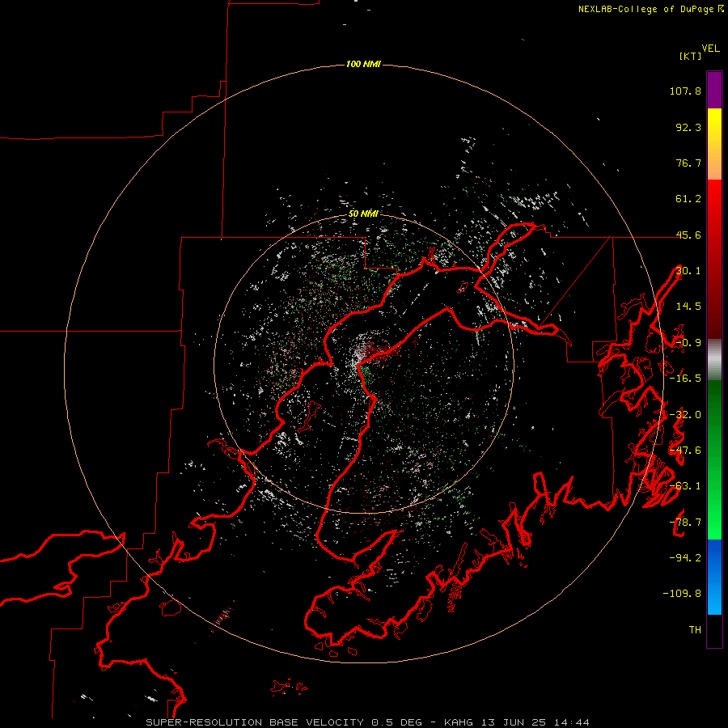Select the -94.2 legend value

click(x=685, y=557)
